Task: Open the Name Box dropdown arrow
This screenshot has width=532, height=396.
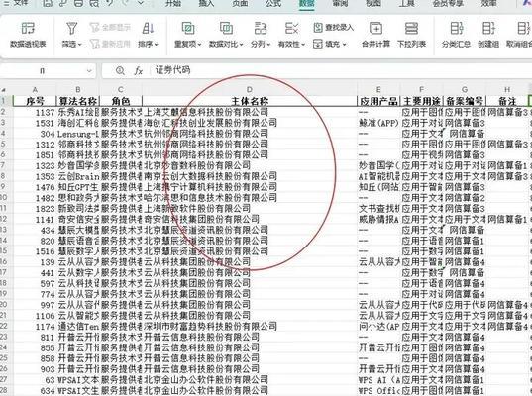Action: click(89, 71)
